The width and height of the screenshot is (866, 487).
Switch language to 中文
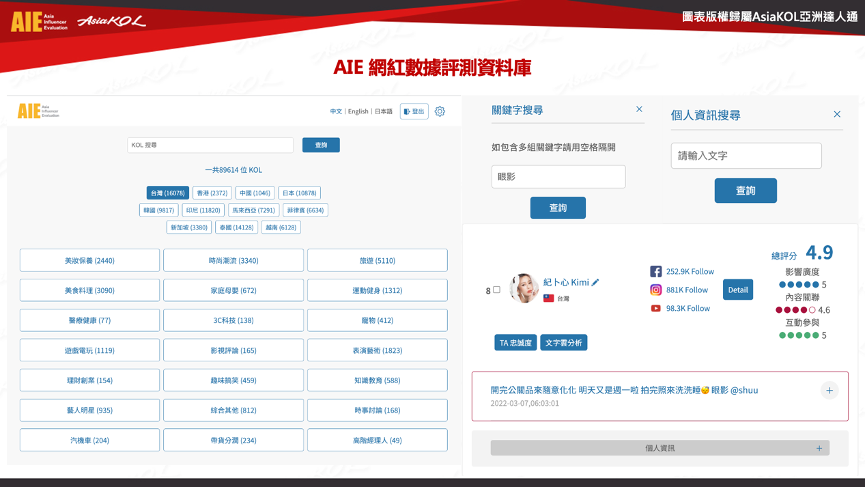coord(336,112)
